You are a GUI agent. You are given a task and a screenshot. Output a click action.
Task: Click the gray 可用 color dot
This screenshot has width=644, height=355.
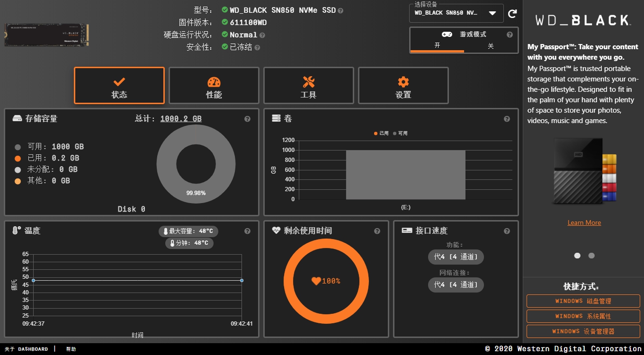point(18,147)
